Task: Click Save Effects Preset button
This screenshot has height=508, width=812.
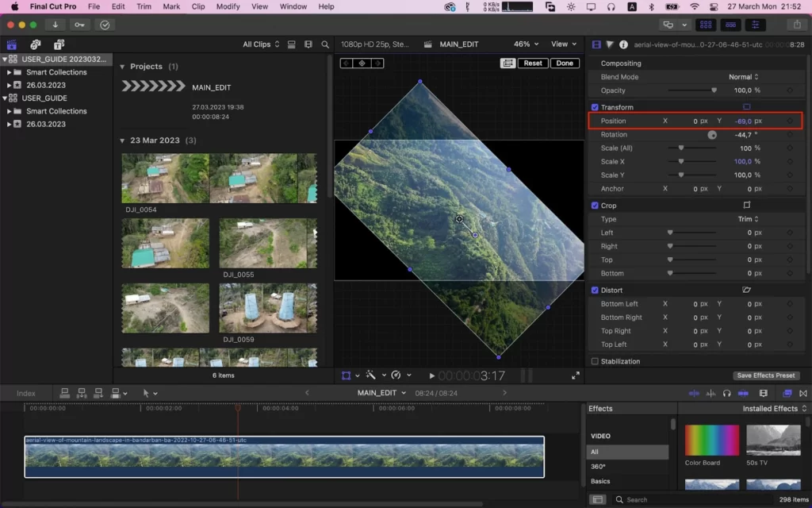Action: pyautogui.click(x=765, y=375)
